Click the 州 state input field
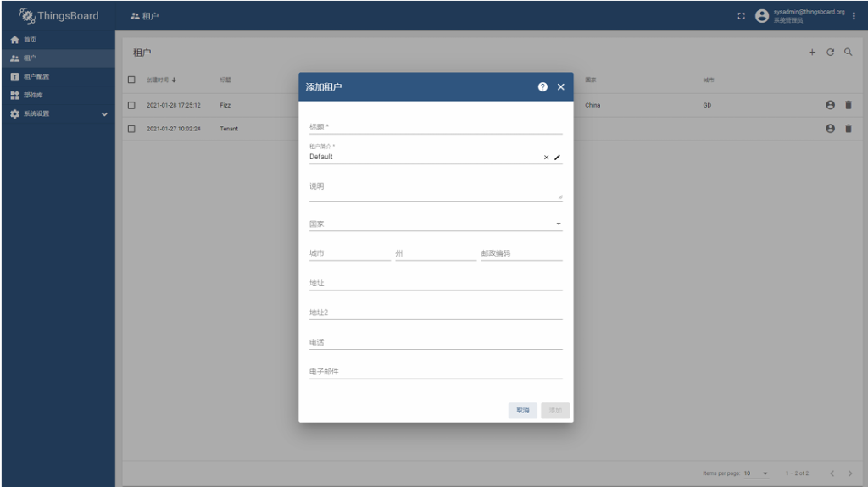Viewport: 868px width, 487px height. tap(436, 253)
